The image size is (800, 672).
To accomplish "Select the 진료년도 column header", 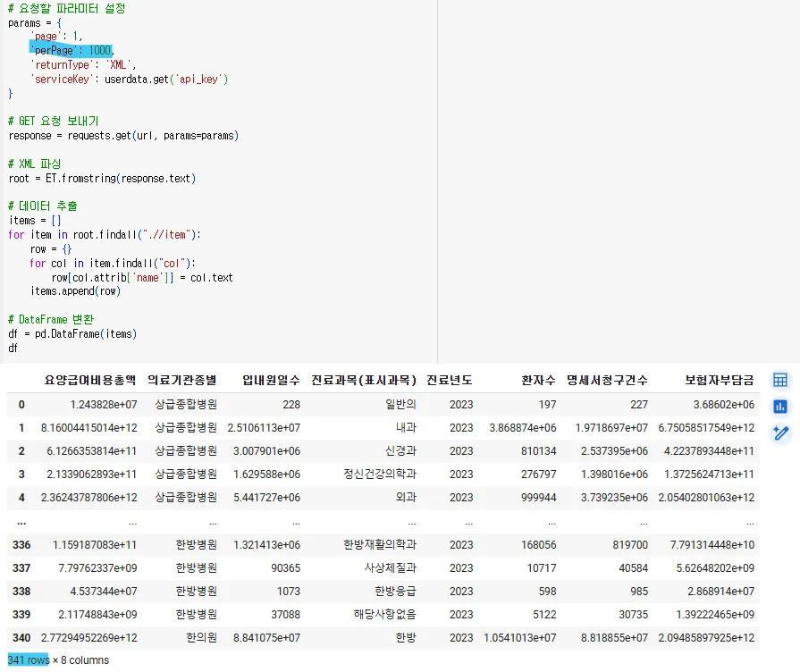I will (450, 380).
